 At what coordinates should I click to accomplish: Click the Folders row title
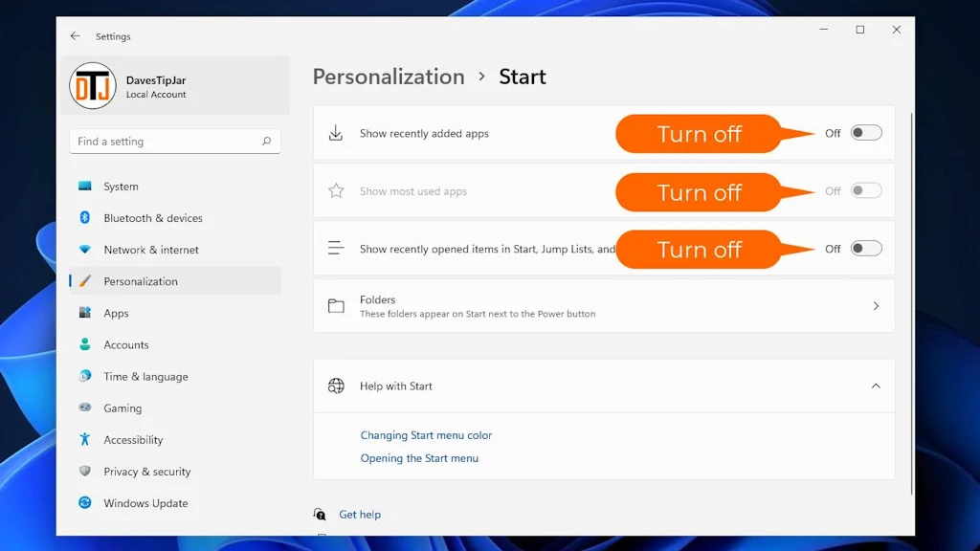point(377,299)
